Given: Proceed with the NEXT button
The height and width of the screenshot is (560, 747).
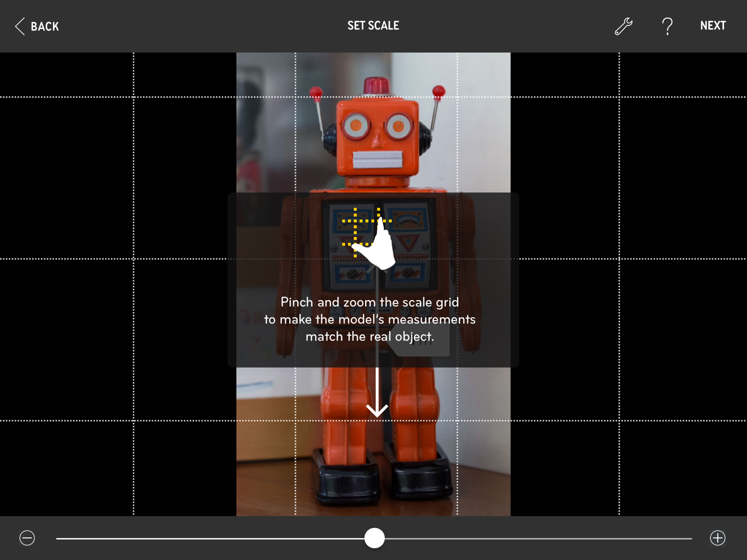Looking at the screenshot, I should [713, 26].
